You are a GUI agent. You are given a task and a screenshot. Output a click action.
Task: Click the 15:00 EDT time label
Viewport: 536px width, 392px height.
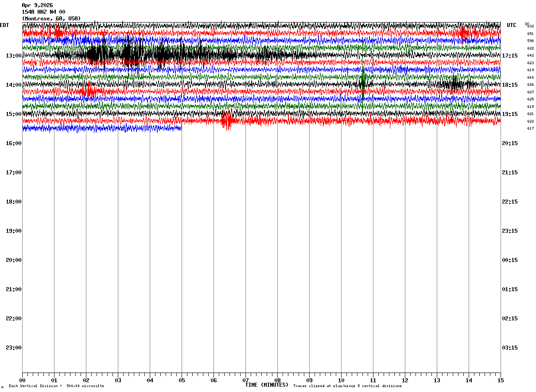click(x=14, y=114)
